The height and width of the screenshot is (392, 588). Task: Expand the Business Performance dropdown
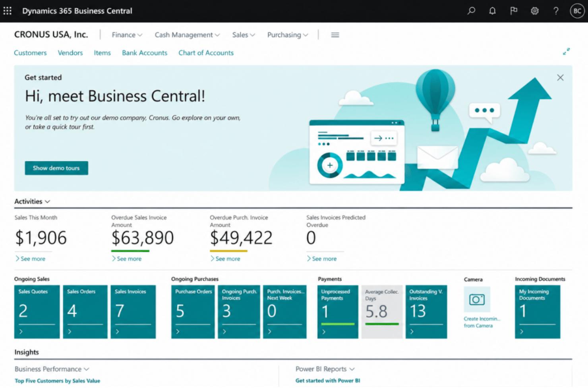[52, 369]
